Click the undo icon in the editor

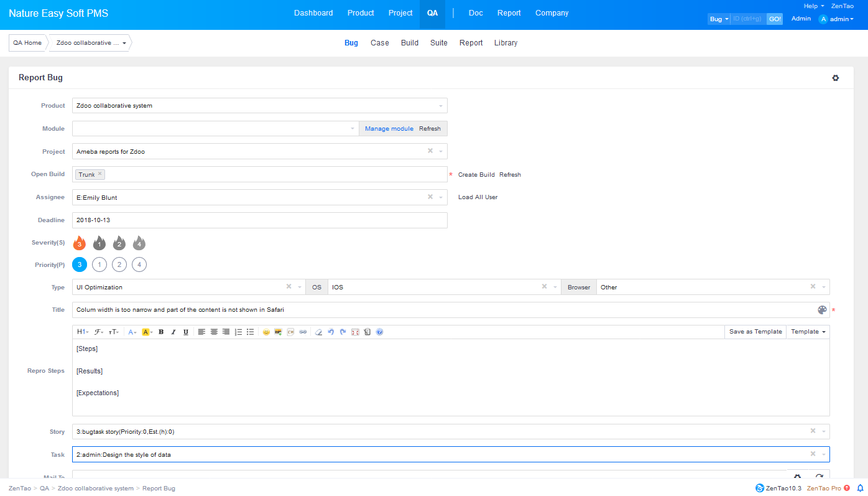tap(331, 332)
